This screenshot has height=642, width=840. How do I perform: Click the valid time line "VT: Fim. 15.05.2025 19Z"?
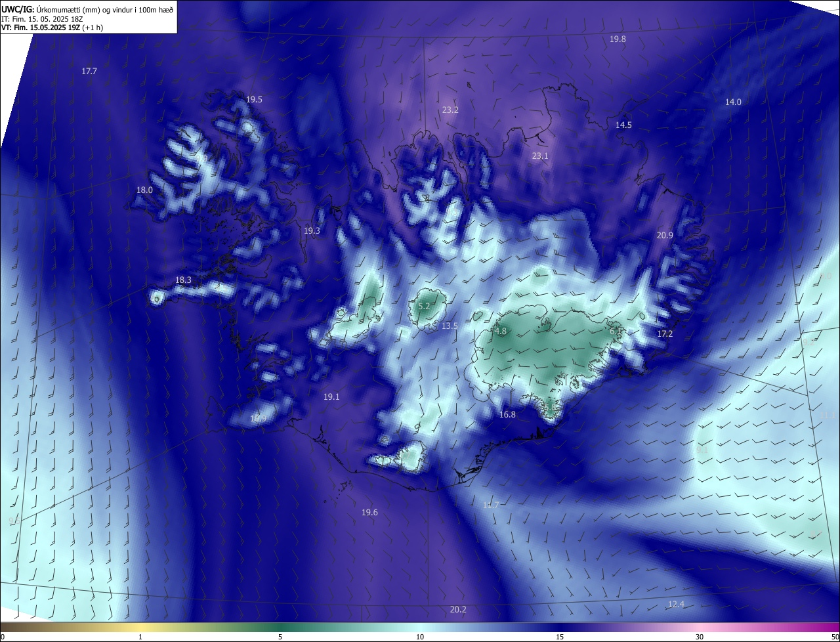pyautogui.click(x=41, y=28)
